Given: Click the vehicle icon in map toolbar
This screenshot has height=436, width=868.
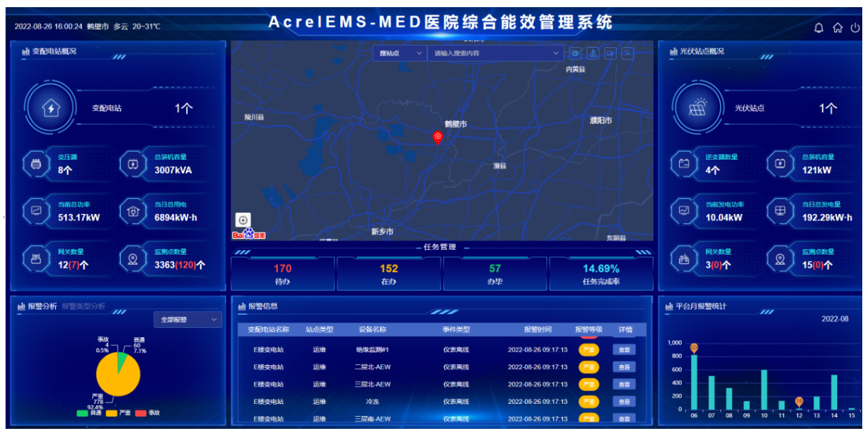Looking at the screenshot, I should pos(610,53).
